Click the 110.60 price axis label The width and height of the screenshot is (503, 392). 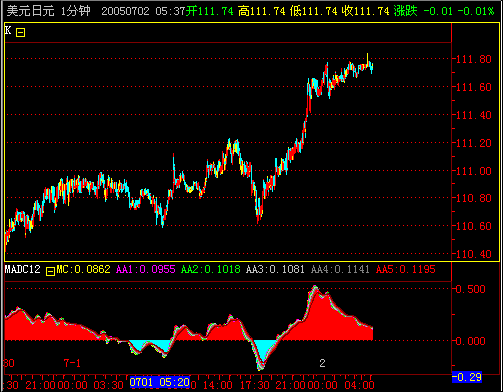473,226
